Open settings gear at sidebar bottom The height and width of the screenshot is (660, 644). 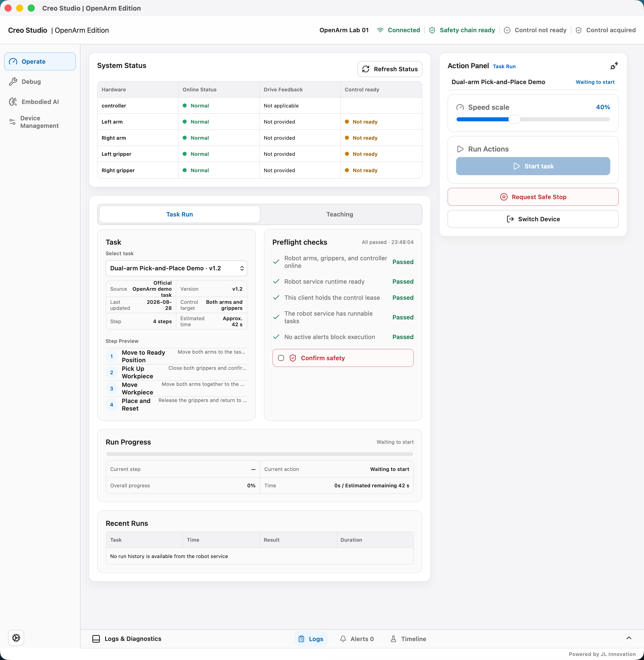coord(16,638)
